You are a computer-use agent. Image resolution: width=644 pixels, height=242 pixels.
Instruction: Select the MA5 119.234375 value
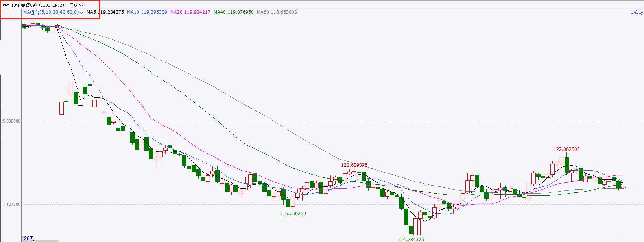click(x=105, y=12)
